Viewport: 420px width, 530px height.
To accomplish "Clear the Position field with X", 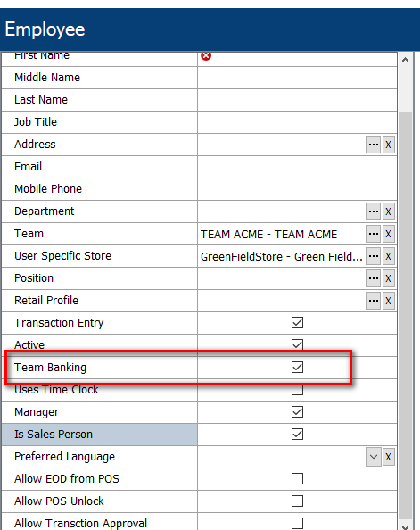I will [x=388, y=278].
